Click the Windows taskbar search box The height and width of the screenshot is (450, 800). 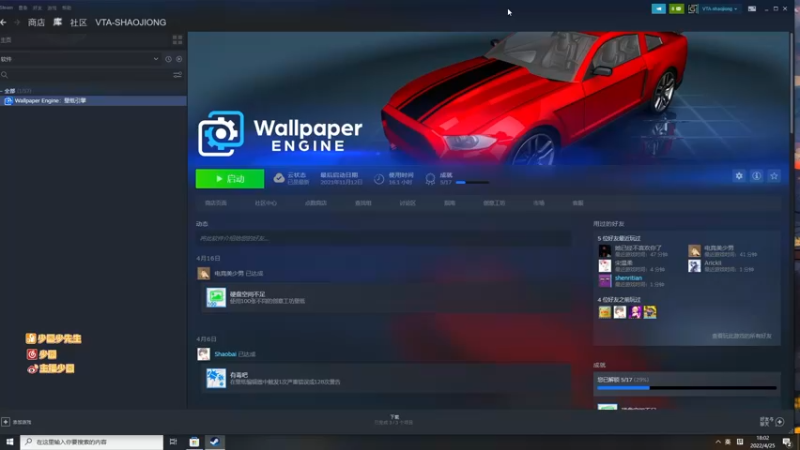[92, 442]
